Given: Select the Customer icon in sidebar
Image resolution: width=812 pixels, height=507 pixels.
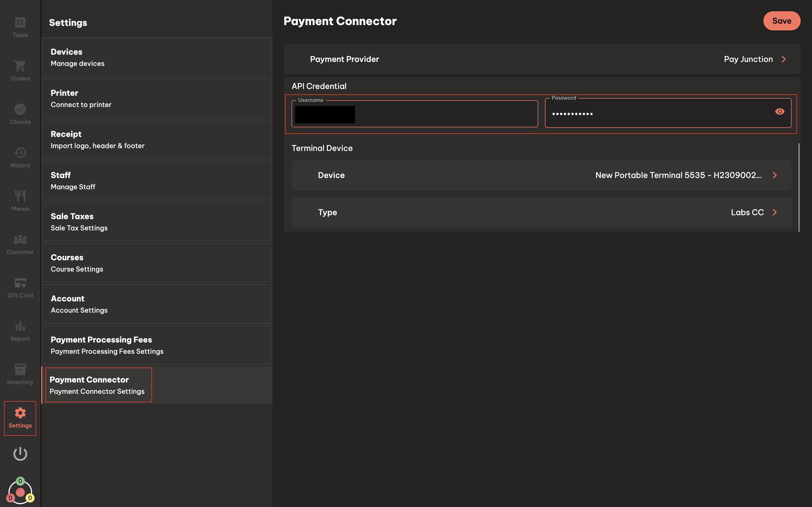Looking at the screenshot, I should [x=20, y=242].
